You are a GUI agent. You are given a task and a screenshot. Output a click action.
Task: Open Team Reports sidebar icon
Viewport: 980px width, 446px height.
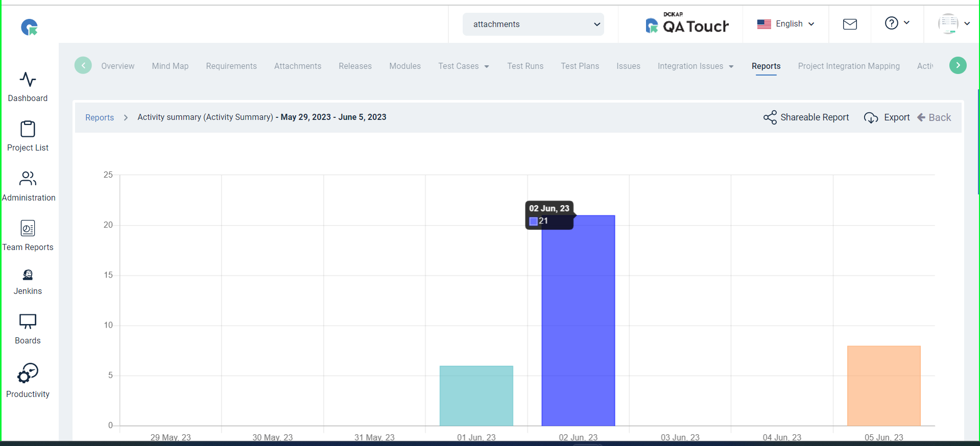28,228
